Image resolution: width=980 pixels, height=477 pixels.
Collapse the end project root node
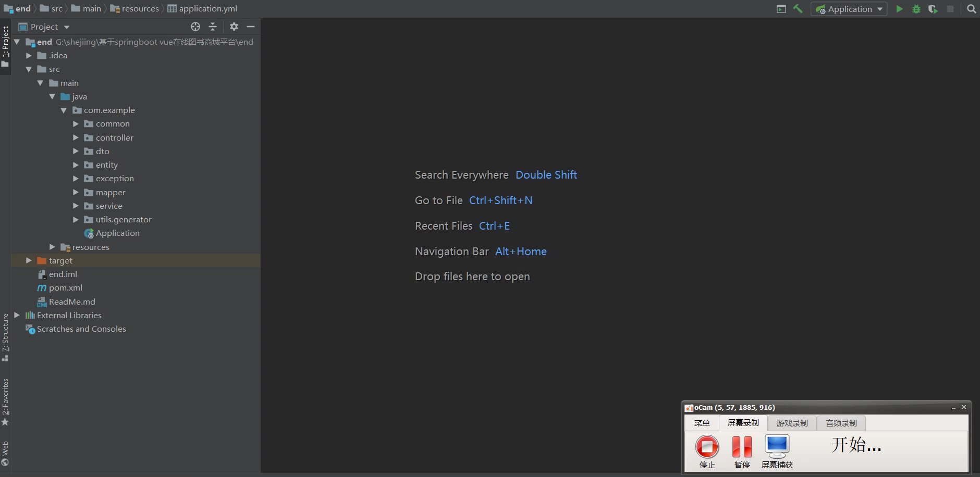pos(17,42)
